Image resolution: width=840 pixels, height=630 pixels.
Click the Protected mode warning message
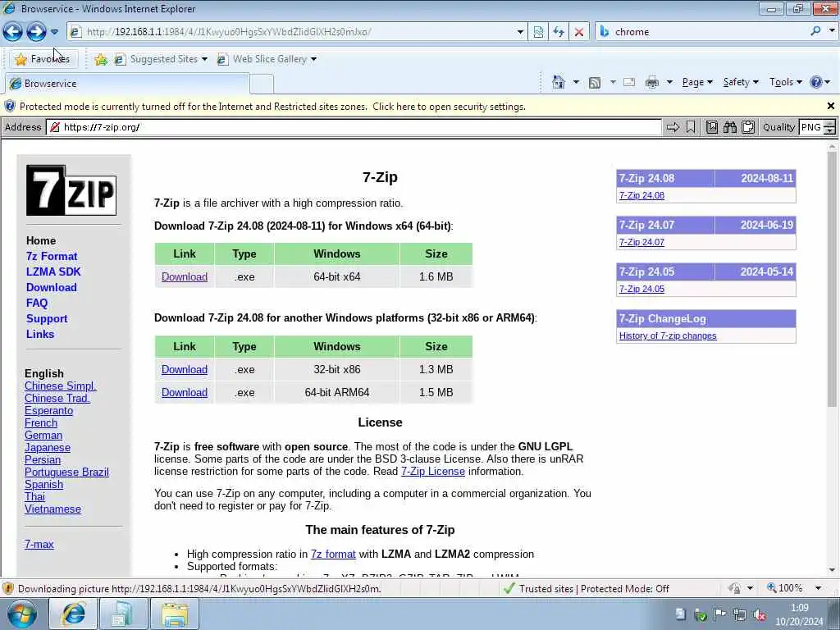click(x=272, y=107)
